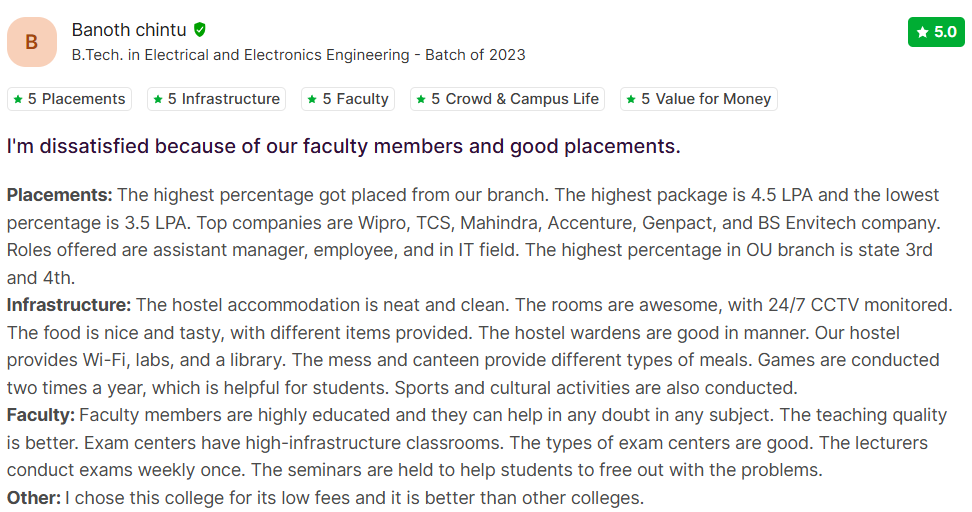Click the star icon in Faculty chip
Screen dimensions: 972x512
click(x=313, y=99)
